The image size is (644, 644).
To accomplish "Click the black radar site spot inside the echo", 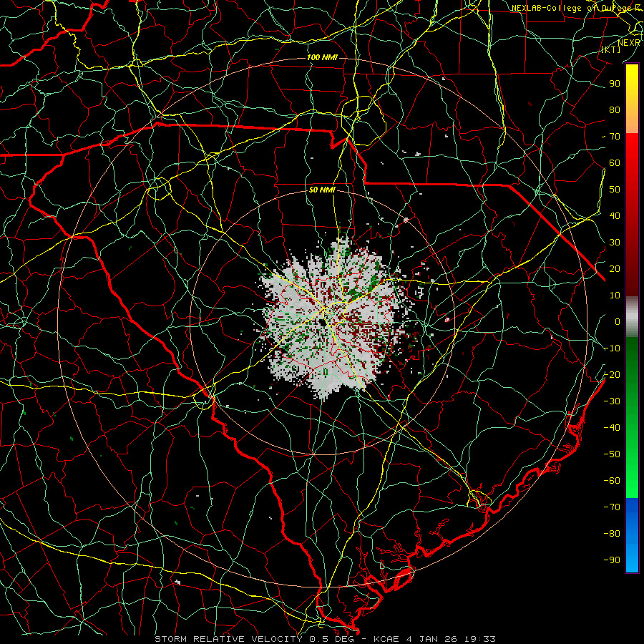I will 324,323.
